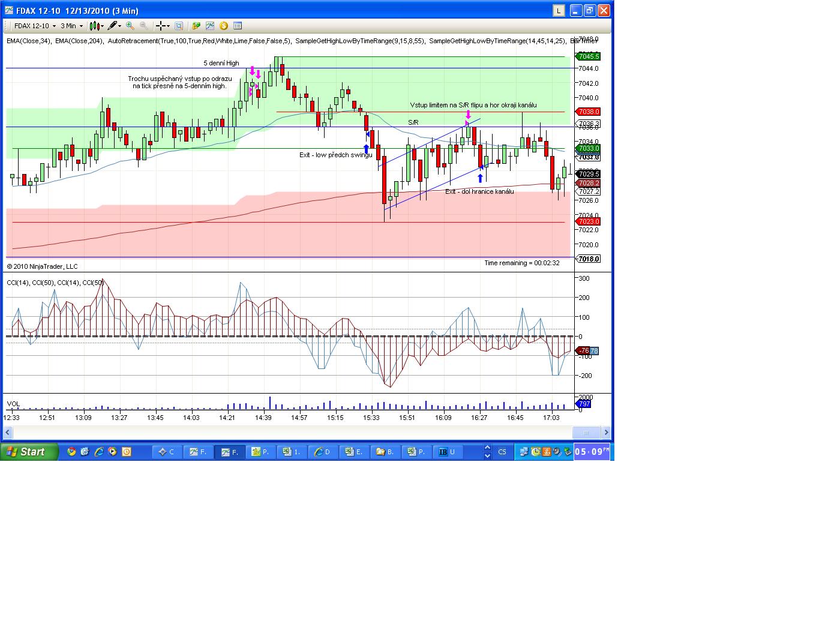Open the Indicators dialog icon
The width and height of the screenshot is (840, 630).
point(210,26)
